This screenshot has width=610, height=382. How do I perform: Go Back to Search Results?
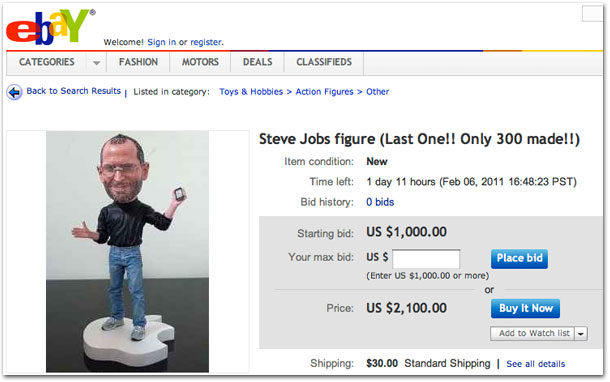pos(74,91)
